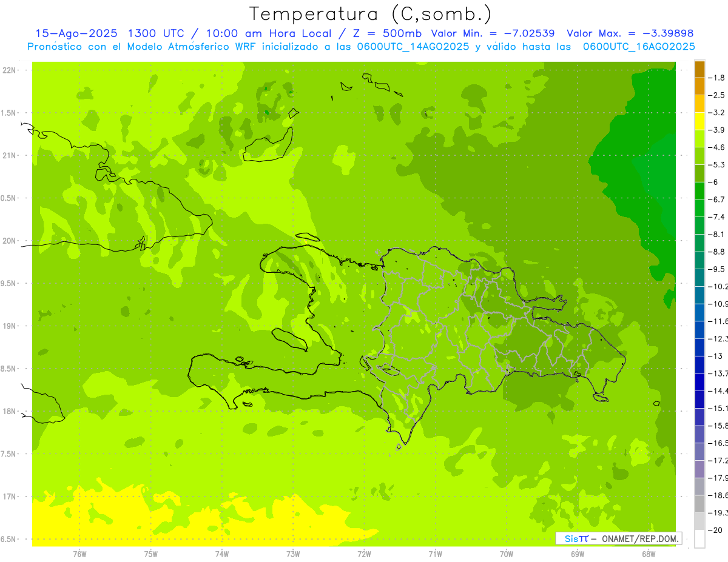This screenshot has height=562, width=728.
Task: Pick the light gray swatch between -19.3 and -20
Action: [699, 521]
